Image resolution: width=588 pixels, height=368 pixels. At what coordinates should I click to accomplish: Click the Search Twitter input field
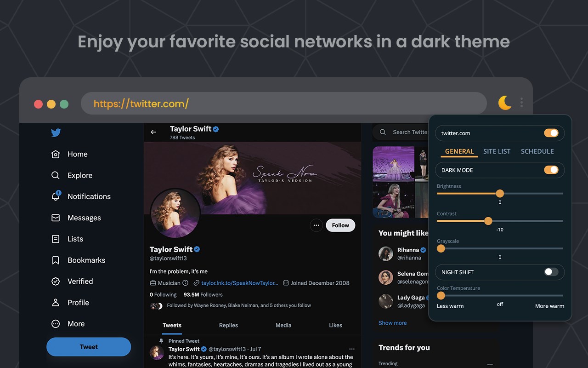point(401,132)
